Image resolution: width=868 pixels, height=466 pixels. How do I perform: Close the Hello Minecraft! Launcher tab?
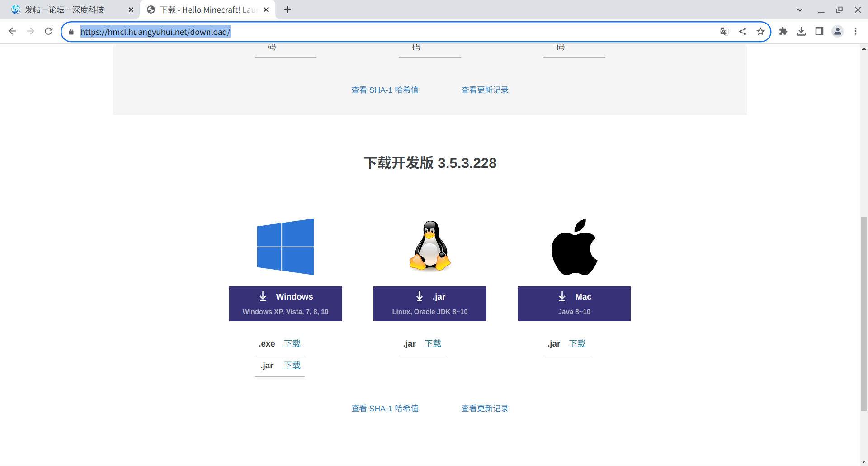tap(266, 10)
